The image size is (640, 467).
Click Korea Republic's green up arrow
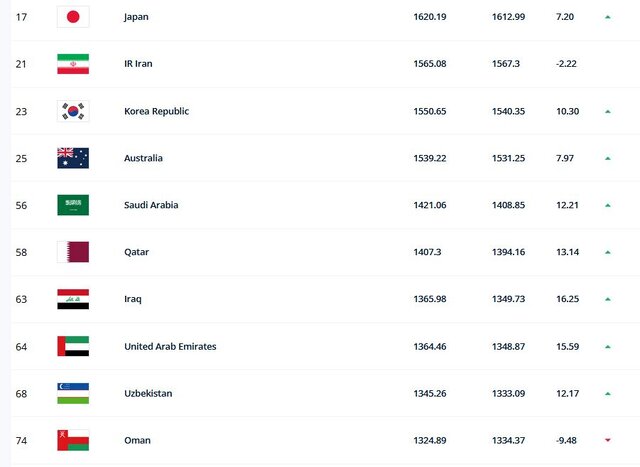[607, 111]
